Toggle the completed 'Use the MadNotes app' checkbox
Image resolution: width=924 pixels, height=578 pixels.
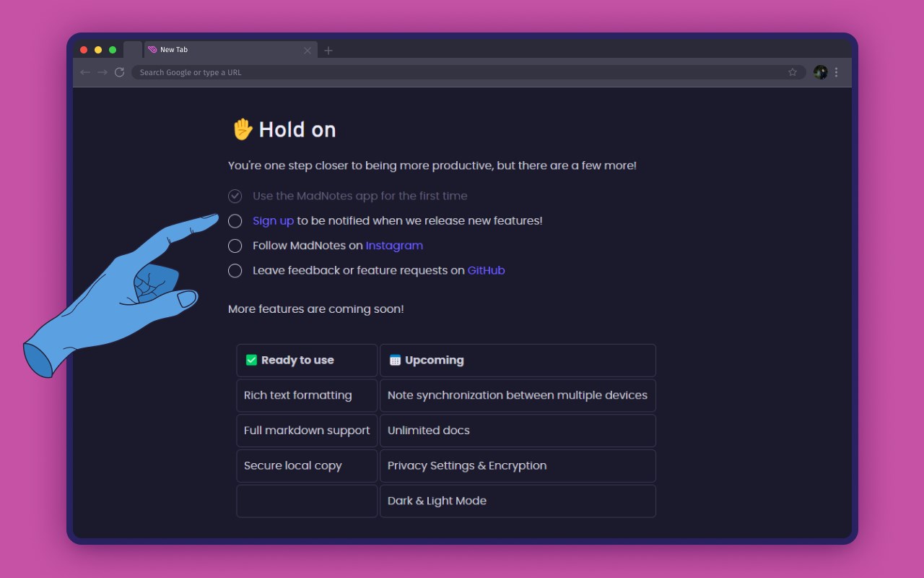[235, 196]
